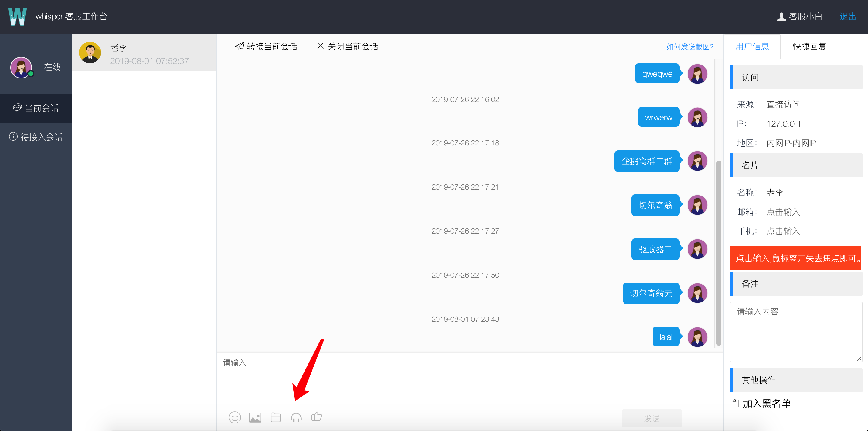Click the wrwerw message bubble

click(x=659, y=117)
